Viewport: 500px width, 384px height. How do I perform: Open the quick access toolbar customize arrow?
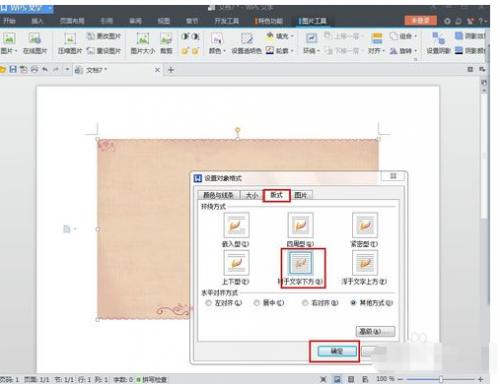[x=67, y=70]
